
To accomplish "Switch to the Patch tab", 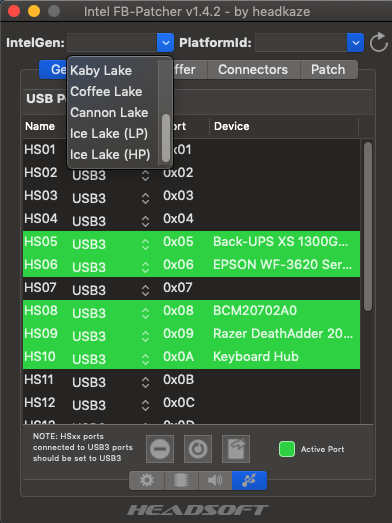I will click(x=328, y=70).
